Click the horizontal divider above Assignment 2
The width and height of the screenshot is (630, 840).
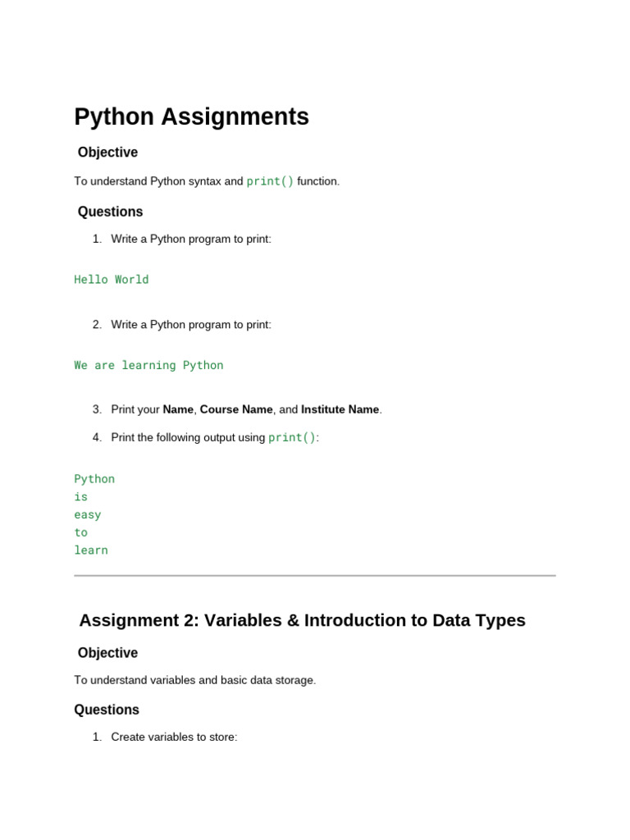315,576
